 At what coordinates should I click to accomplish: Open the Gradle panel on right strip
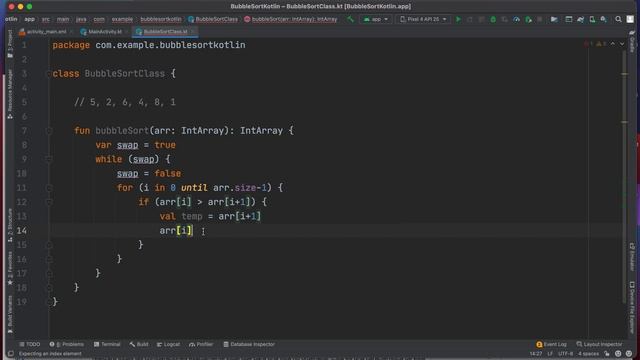click(632, 41)
